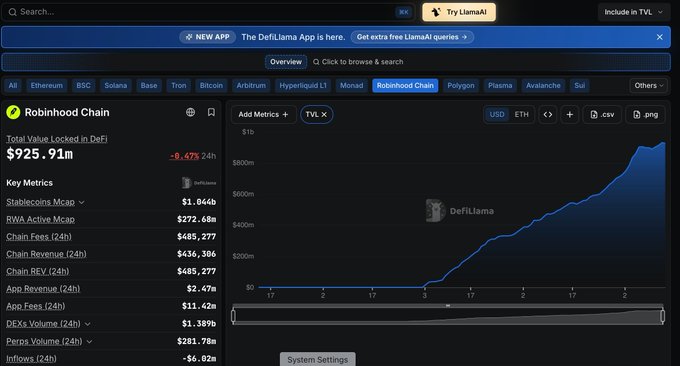Click Chain Revenue (24h) metric
The height and width of the screenshot is (366, 680).
(46, 254)
